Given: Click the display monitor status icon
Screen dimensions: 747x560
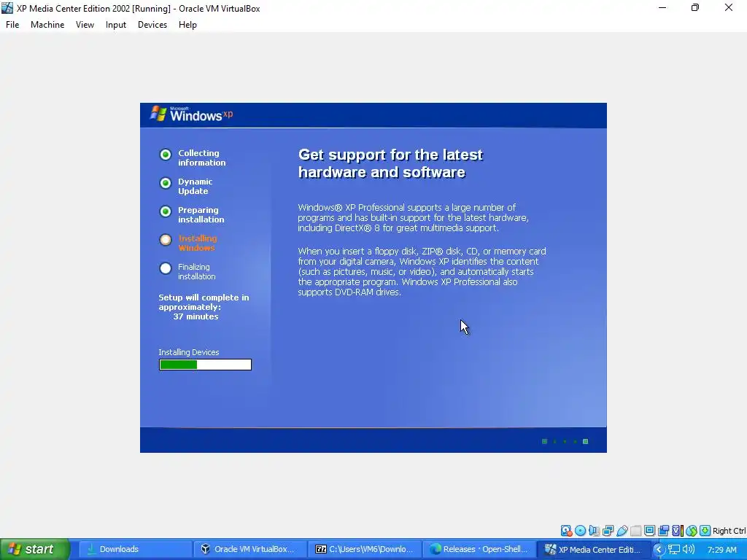Looking at the screenshot, I should [649, 531].
